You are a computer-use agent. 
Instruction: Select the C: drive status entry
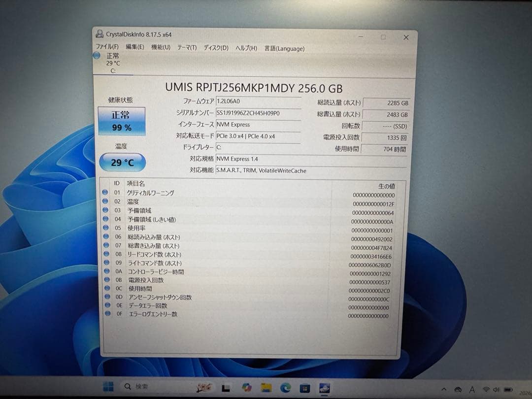[113, 63]
